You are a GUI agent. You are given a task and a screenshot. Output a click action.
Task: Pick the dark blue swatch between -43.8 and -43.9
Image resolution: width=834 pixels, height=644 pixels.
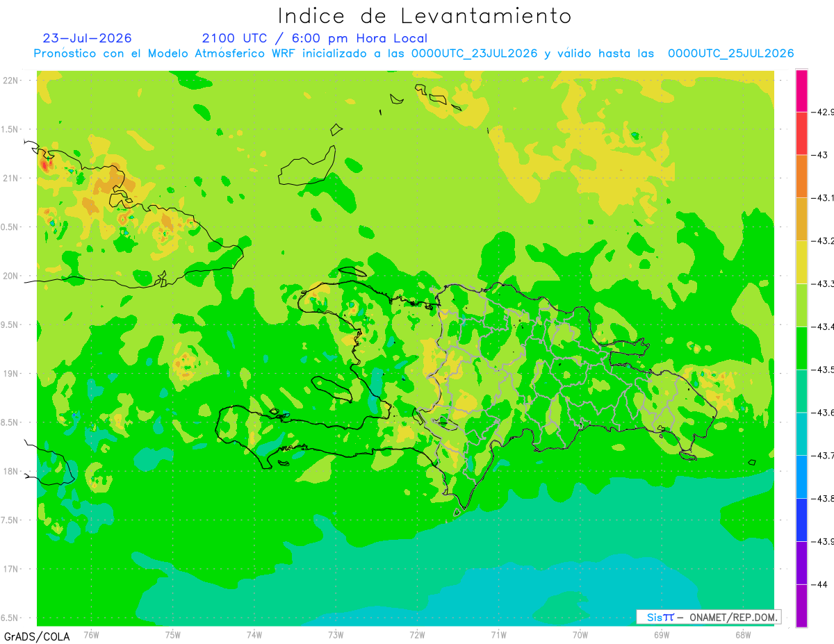pyautogui.click(x=801, y=520)
